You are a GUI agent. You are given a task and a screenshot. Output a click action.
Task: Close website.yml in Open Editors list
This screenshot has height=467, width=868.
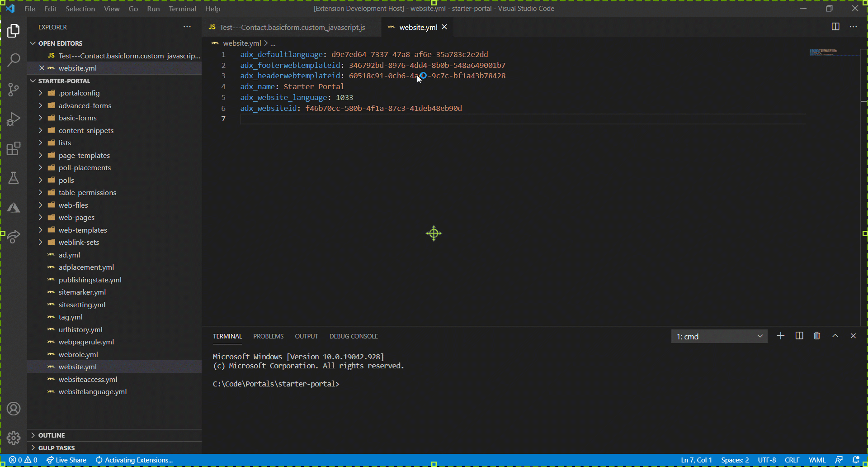point(42,68)
